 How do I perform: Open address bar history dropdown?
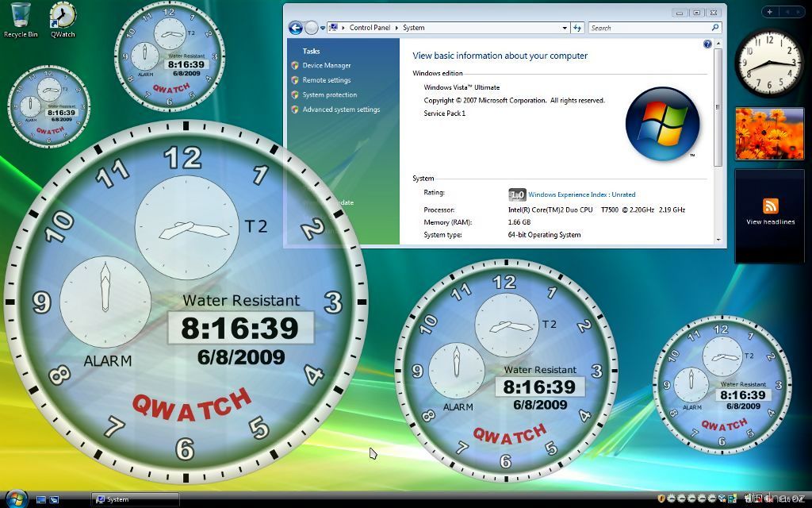565,28
